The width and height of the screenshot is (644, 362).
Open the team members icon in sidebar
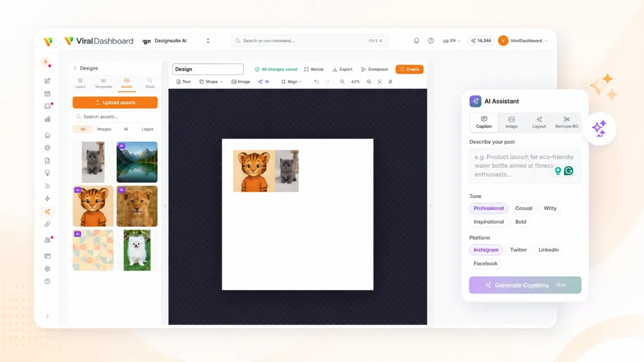coord(47,240)
